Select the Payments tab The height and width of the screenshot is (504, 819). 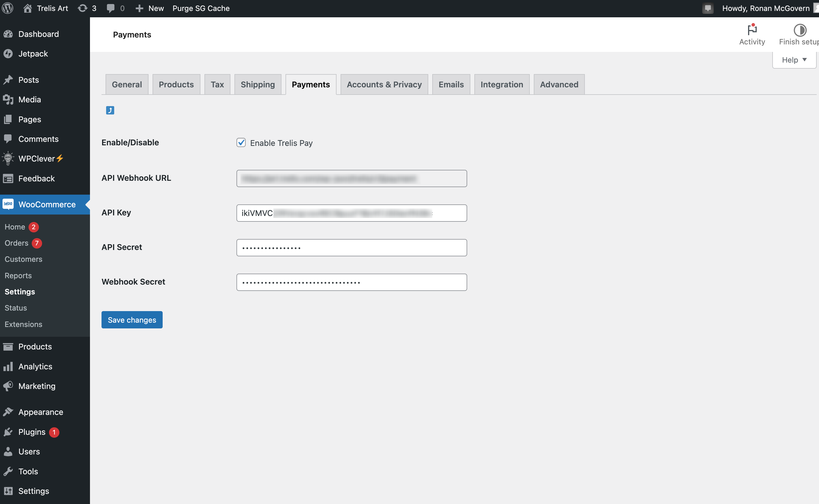[x=311, y=84]
